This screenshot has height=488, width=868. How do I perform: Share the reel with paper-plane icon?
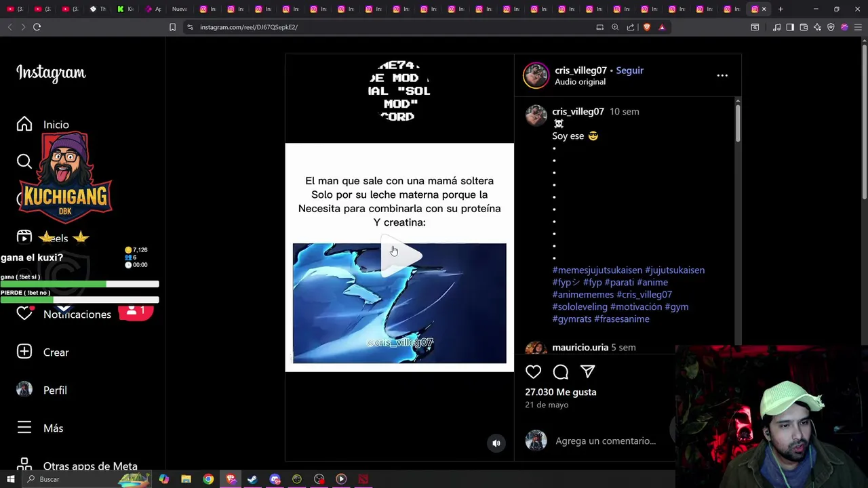pos(588,371)
